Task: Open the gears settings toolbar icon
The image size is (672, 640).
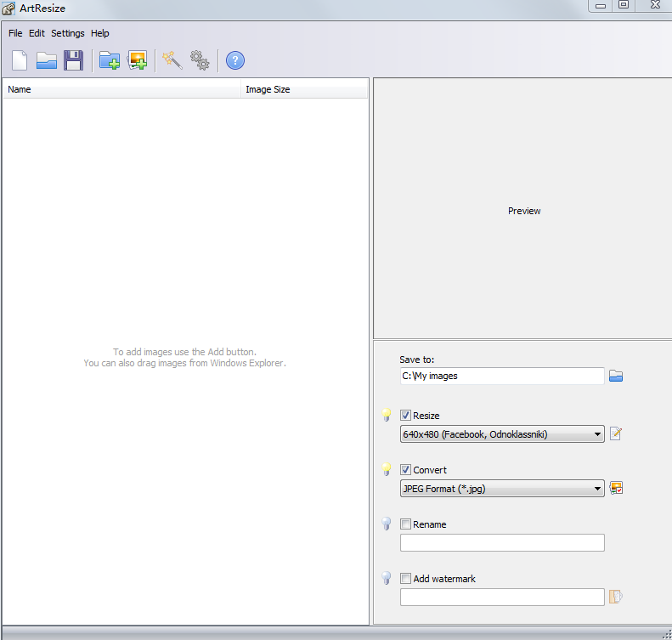Action: tap(200, 60)
